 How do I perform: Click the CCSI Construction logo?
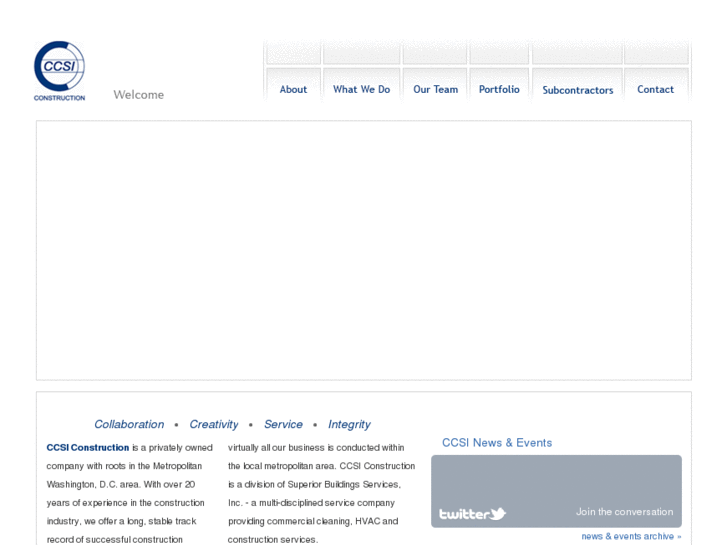[x=59, y=71]
